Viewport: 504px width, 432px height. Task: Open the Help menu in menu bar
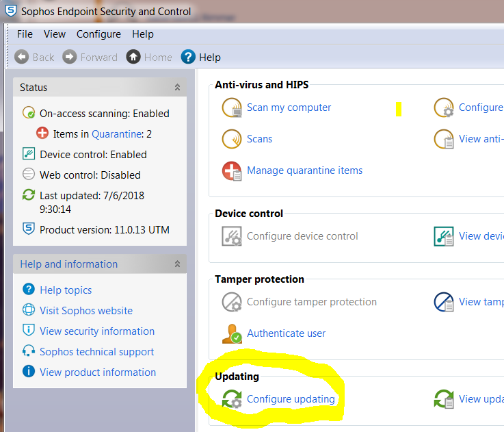(143, 34)
